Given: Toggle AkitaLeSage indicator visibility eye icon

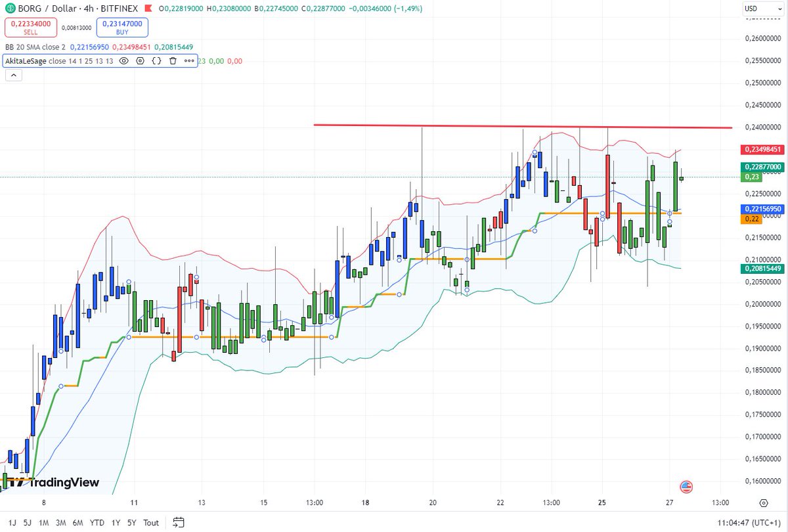Looking at the screenshot, I should click(x=123, y=61).
